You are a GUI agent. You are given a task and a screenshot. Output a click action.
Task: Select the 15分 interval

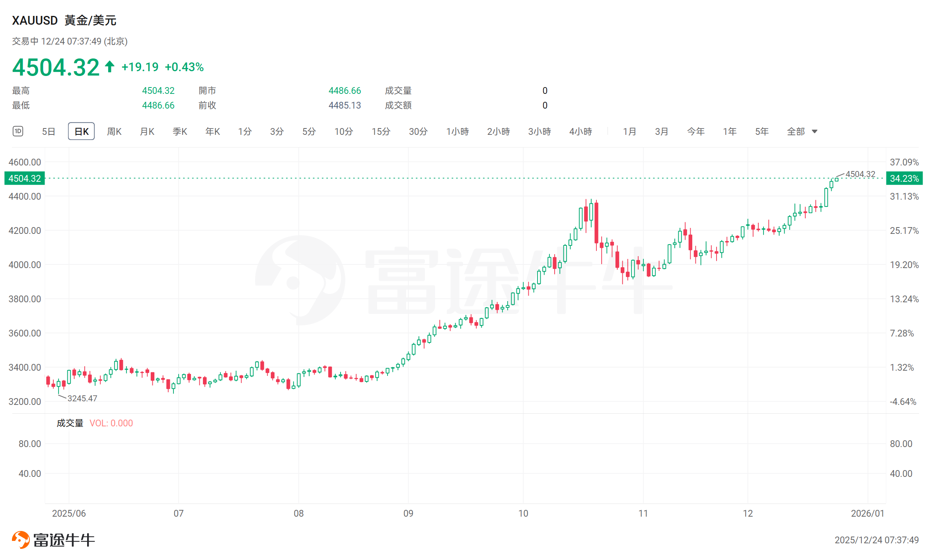point(381,131)
